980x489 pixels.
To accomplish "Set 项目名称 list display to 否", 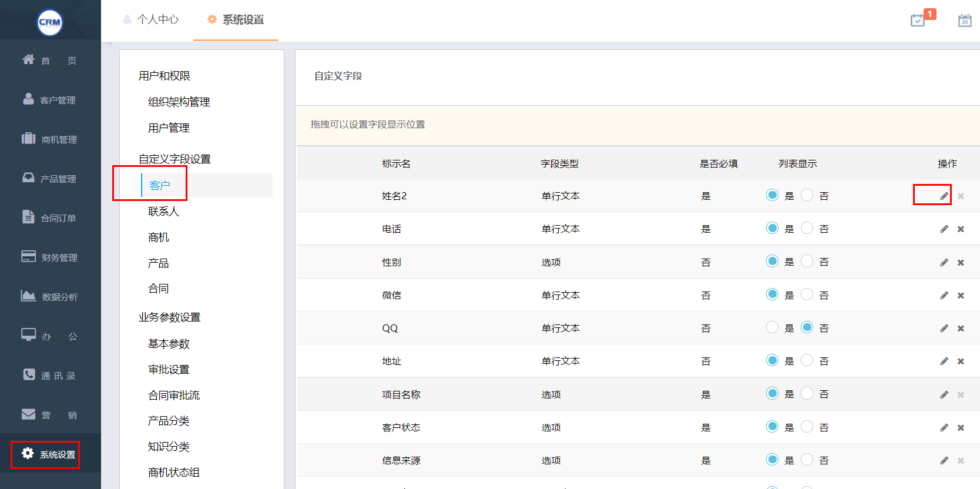I will [x=807, y=393].
